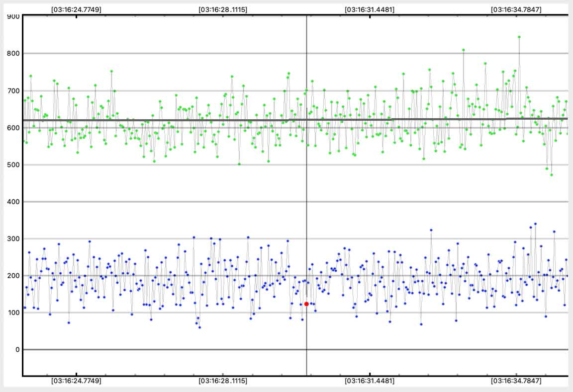Click the thick dark trend line near 620
Viewport: 573px width, 392px height.
149,120
